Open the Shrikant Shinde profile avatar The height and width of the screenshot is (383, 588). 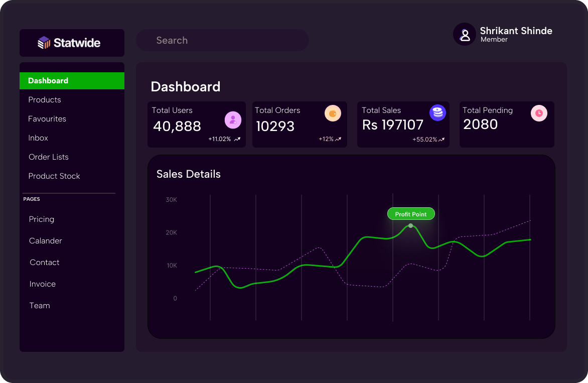click(x=464, y=34)
